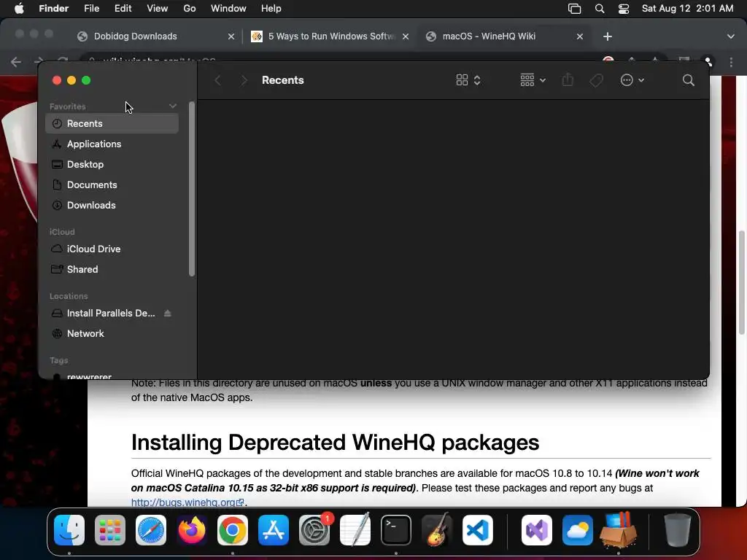Open the File menu
The image size is (747, 560).
(x=91, y=9)
